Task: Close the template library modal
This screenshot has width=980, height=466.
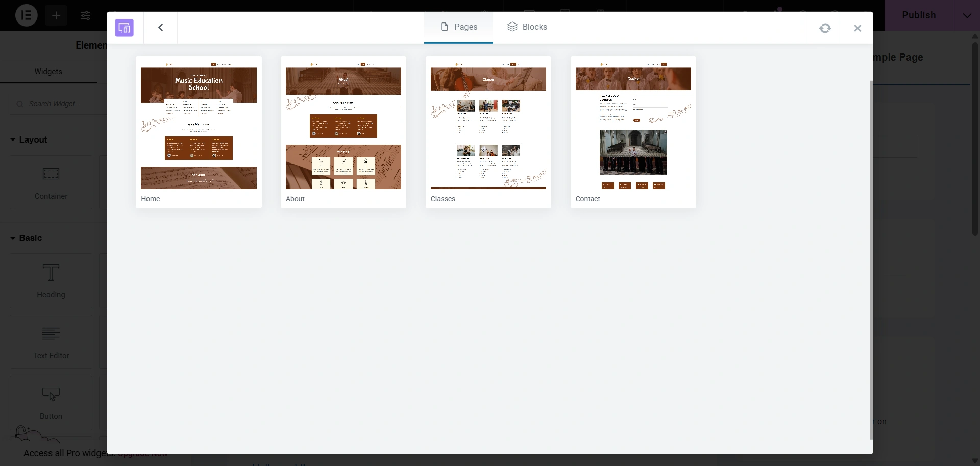Action: pos(857,28)
